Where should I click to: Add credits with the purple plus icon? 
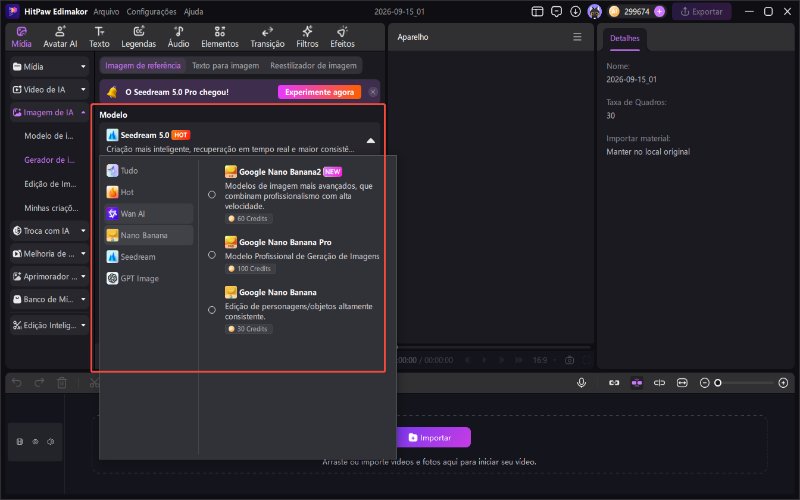click(660, 12)
